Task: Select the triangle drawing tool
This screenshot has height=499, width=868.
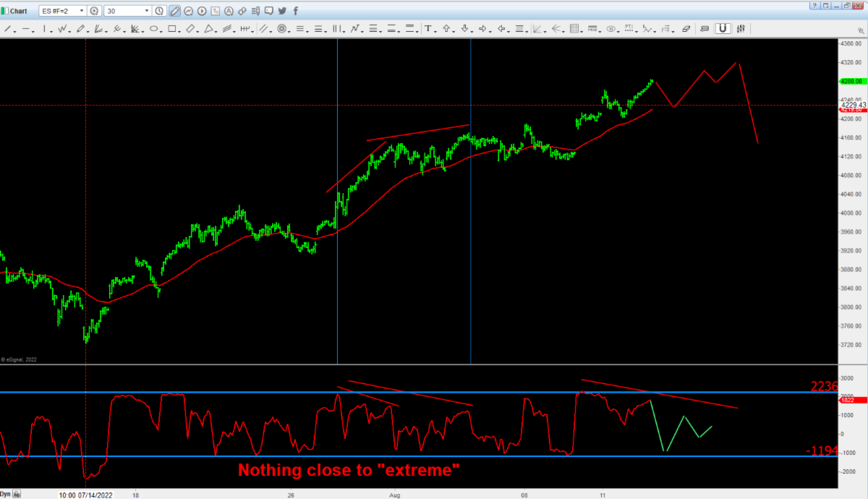Action: pyautogui.click(x=208, y=28)
